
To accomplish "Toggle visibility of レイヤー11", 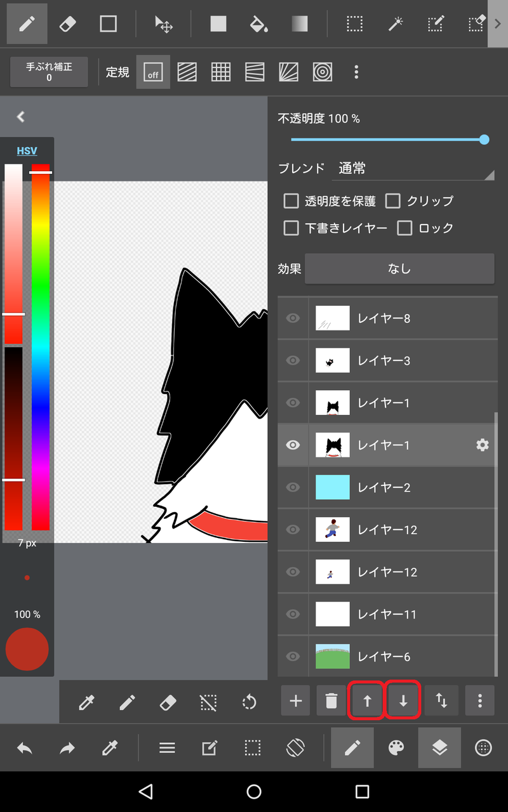I will (293, 614).
